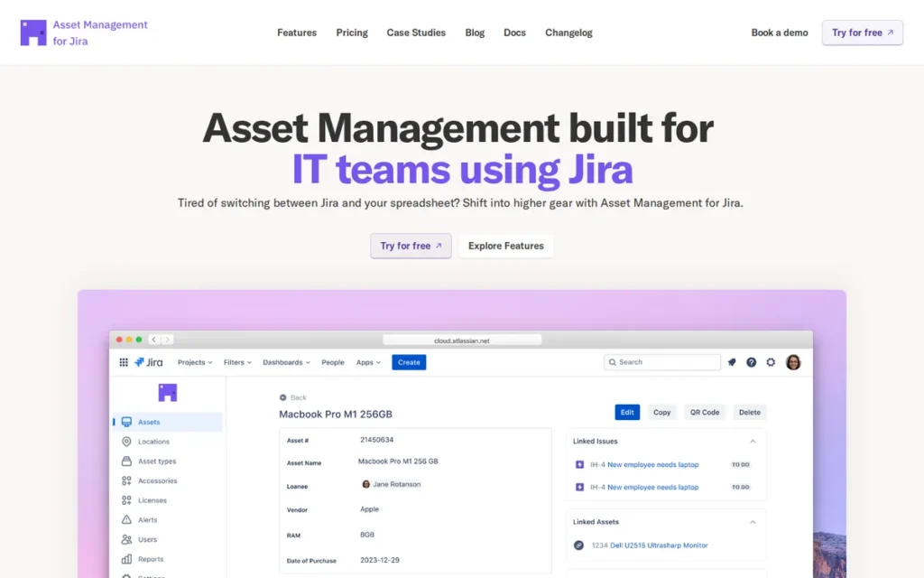Image resolution: width=924 pixels, height=578 pixels.
Task: Click the Jira Search field
Action: coord(662,362)
